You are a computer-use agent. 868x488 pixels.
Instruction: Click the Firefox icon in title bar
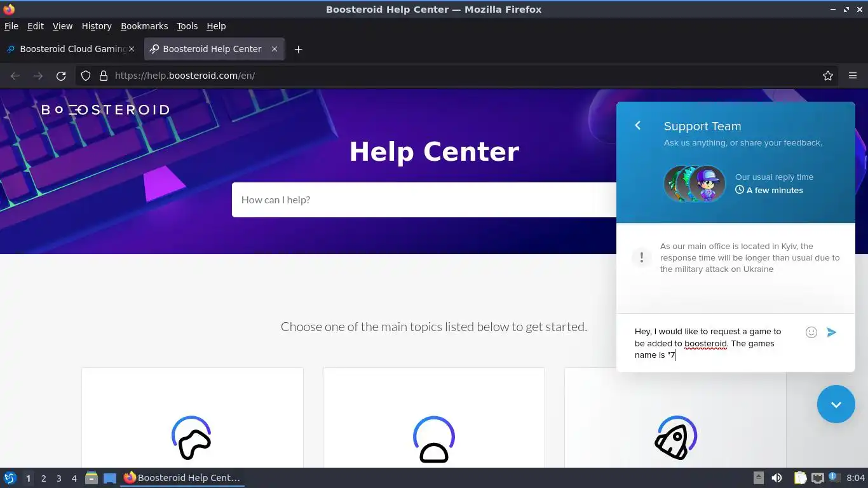[9, 9]
